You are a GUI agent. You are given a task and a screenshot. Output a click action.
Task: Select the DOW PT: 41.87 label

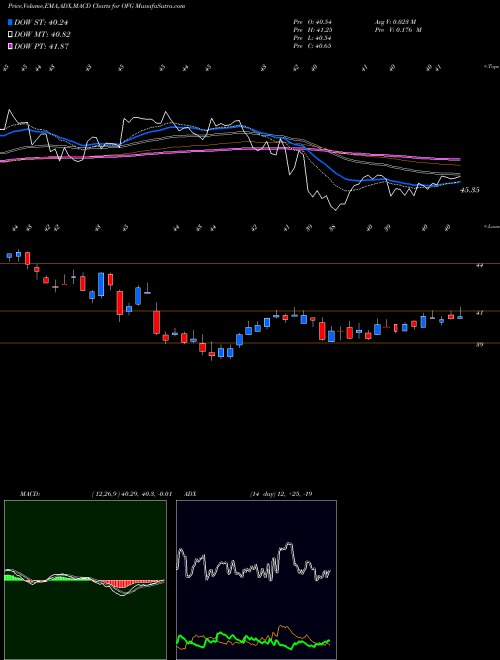coord(41,46)
